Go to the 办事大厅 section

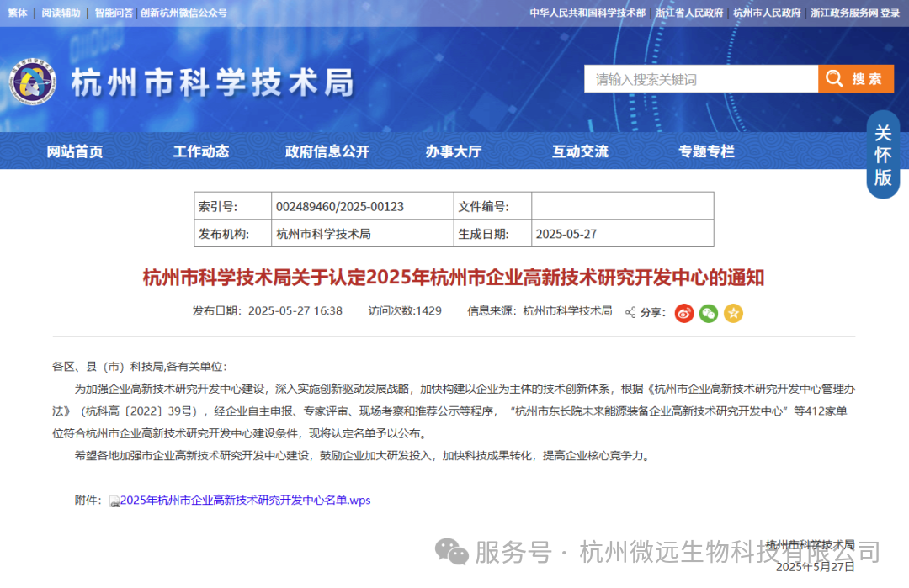click(454, 151)
